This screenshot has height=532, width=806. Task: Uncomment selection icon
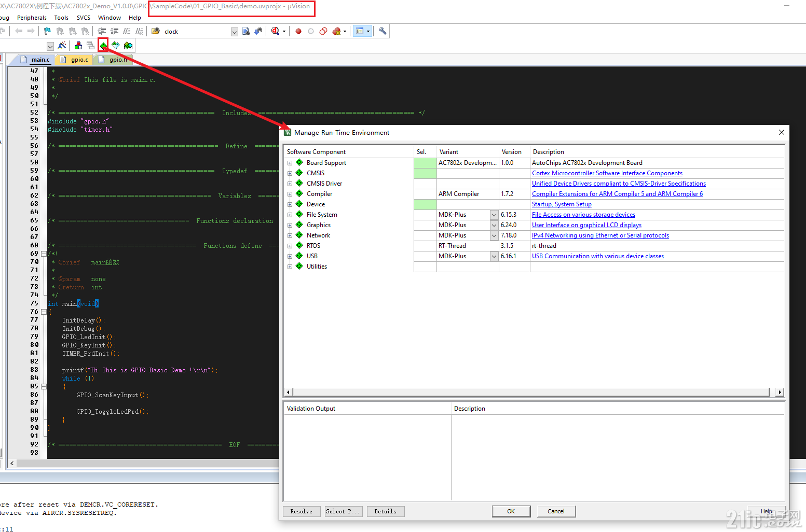[x=140, y=31]
